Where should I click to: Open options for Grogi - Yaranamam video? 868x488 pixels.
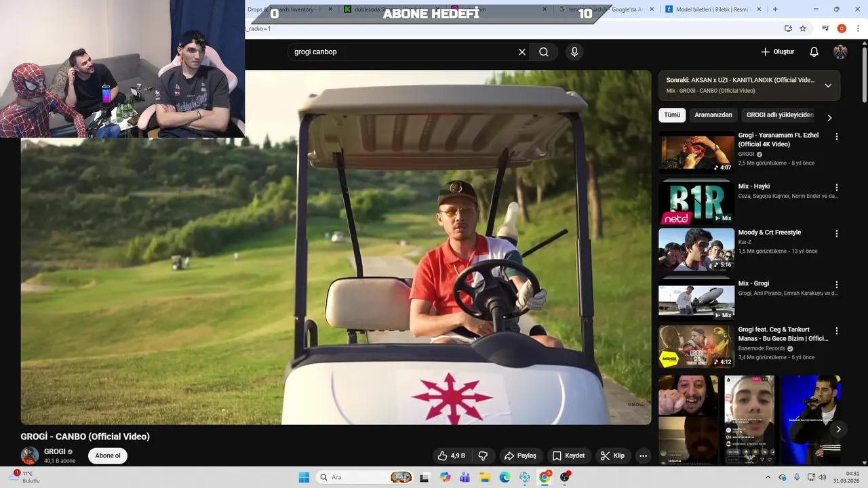click(836, 136)
